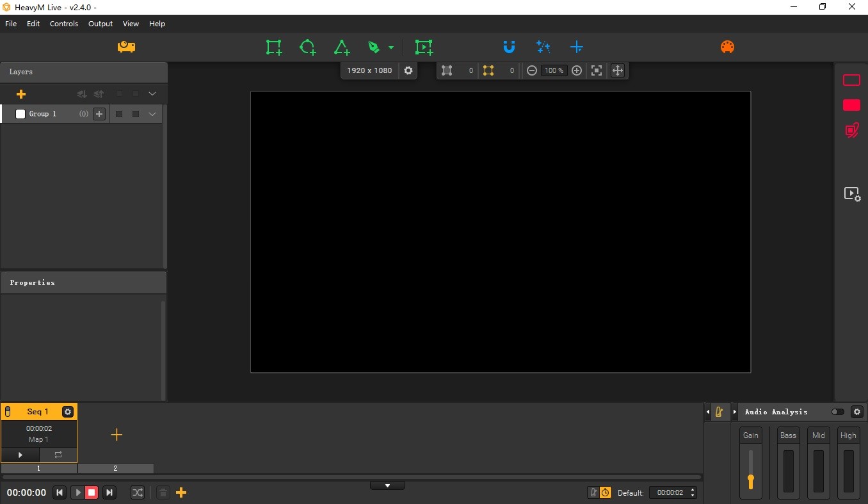Open the Output menu
This screenshot has width=868, height=504.
[100, 24]
